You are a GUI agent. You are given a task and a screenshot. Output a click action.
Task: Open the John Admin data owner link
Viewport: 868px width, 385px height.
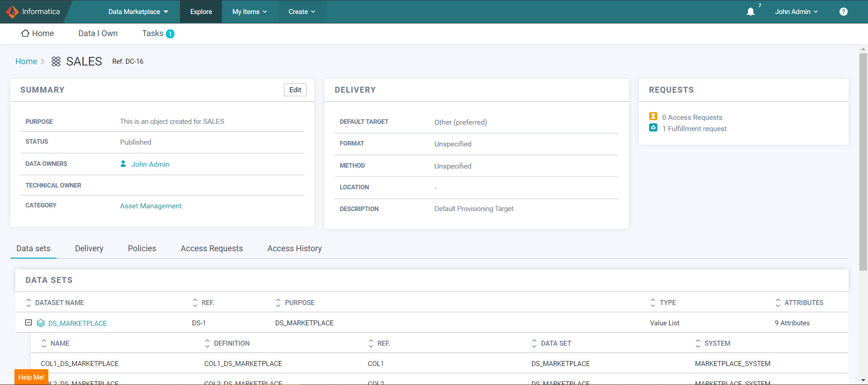click(x=150, y=164)
